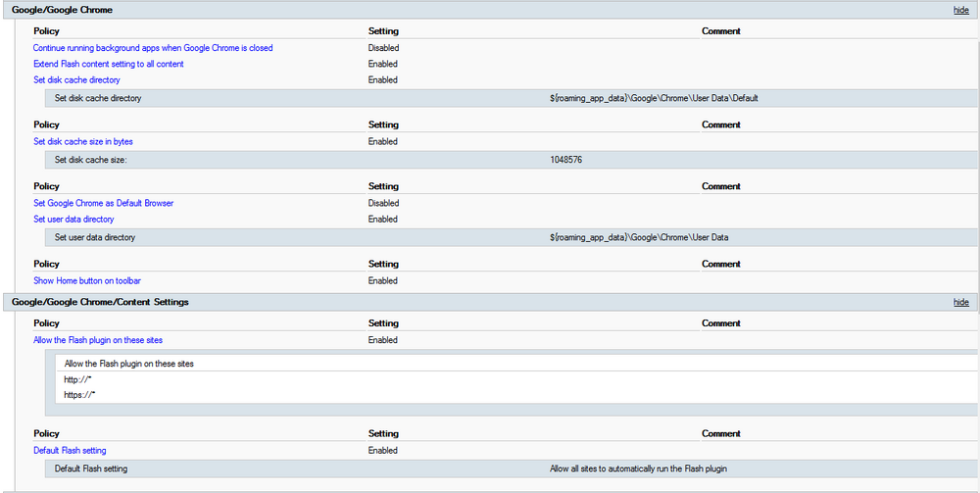Click Enabled setting for Extend Flash content policy
The image size is (980, 493).
click(383, 64)
